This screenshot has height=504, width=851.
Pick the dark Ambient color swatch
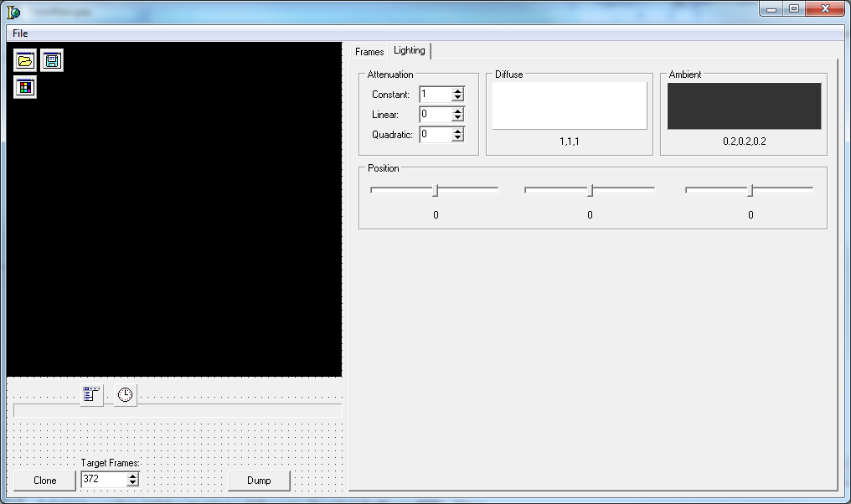coord(744,105)
